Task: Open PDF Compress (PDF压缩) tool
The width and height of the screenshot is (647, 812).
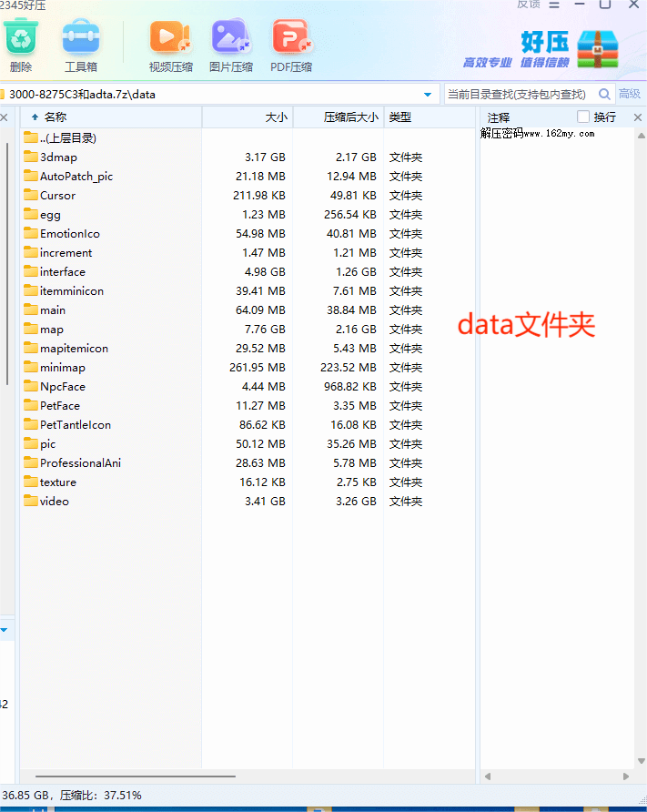Action: point(291,38)
